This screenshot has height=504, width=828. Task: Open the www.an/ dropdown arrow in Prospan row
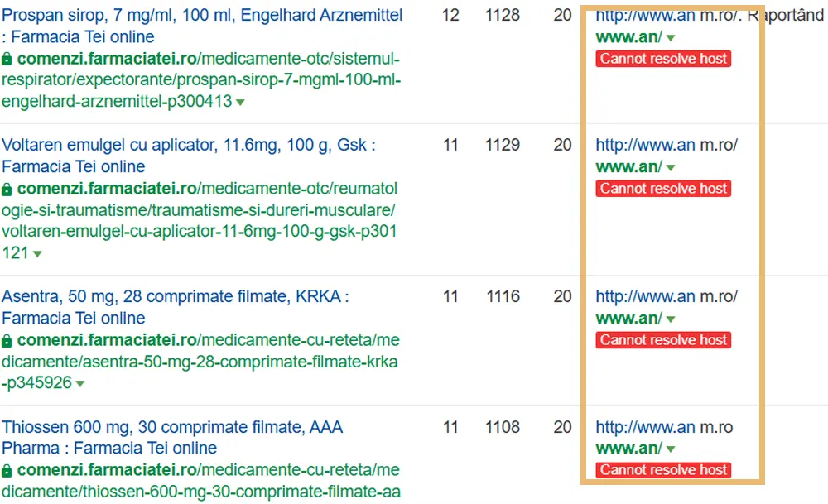point(671,38)
